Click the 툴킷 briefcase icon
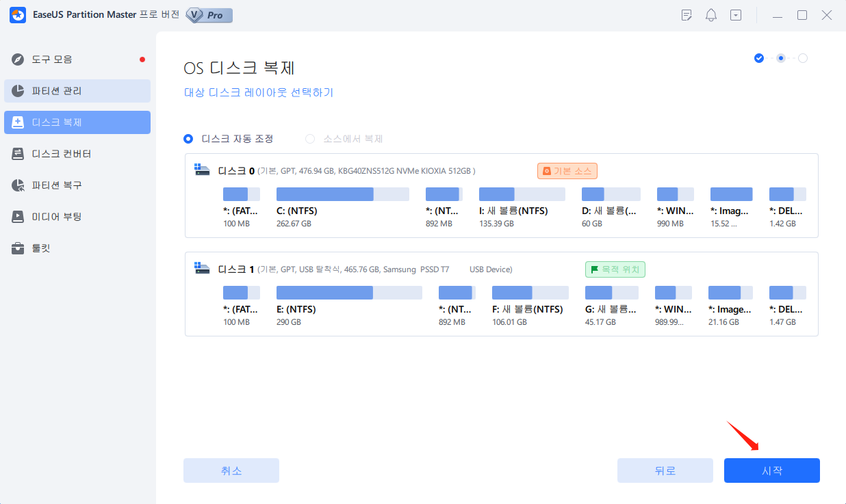The height and width of the screenshot is (504, 846). (18, 248)
